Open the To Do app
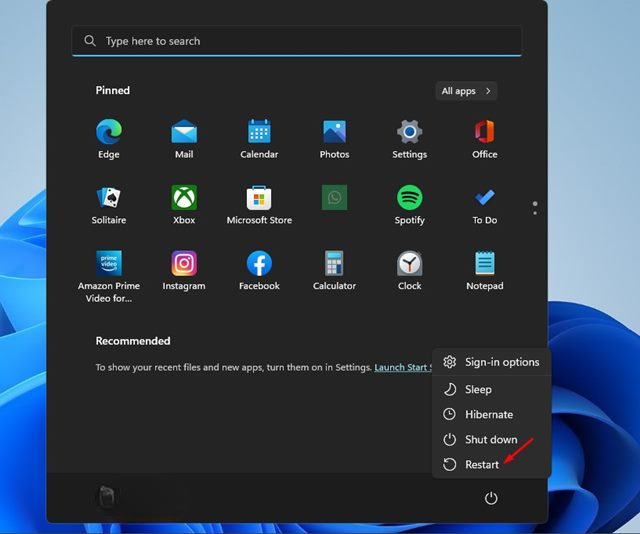Viewport: 640px width, 534px height. tap(484, 205)
